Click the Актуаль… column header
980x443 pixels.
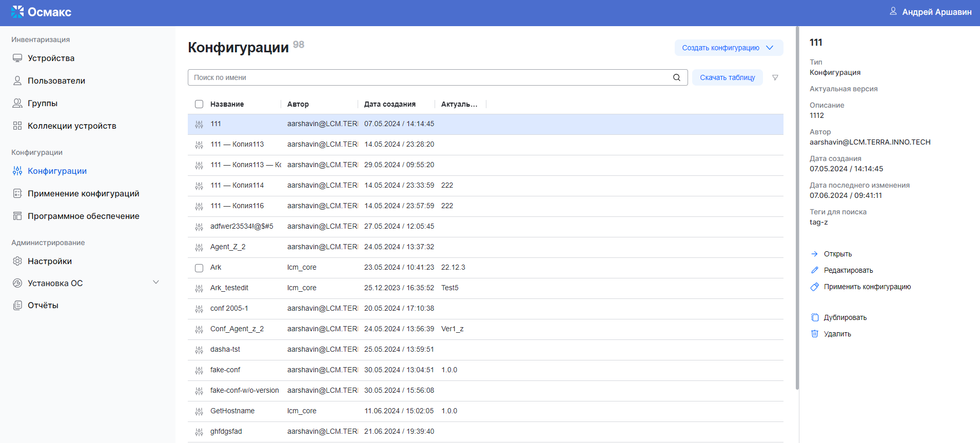pos(459,104)
